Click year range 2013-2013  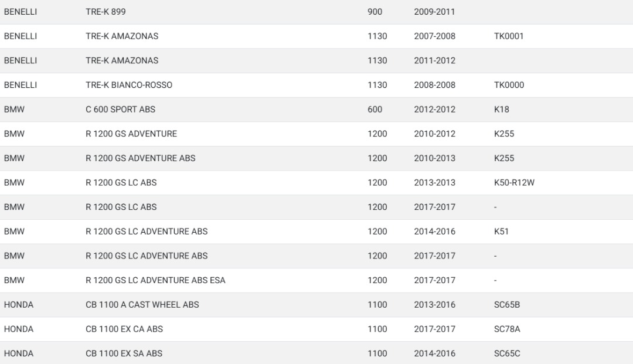[434, 182]
